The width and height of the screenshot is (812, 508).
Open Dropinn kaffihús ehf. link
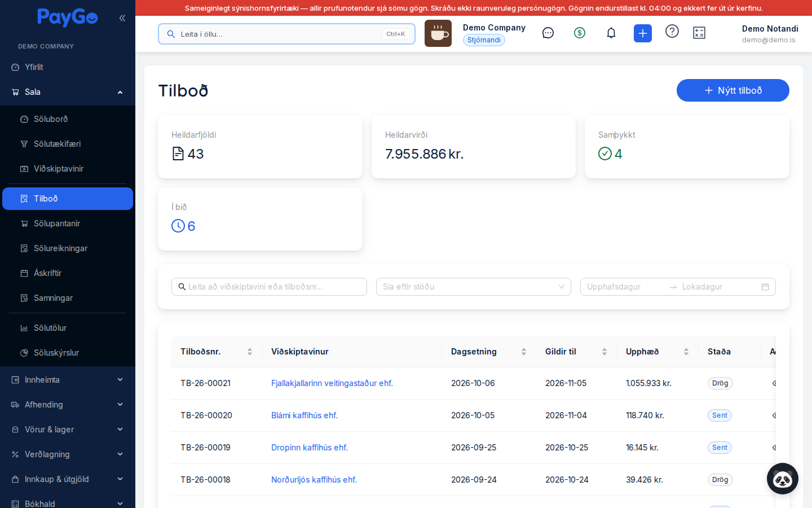coord(310,448)
